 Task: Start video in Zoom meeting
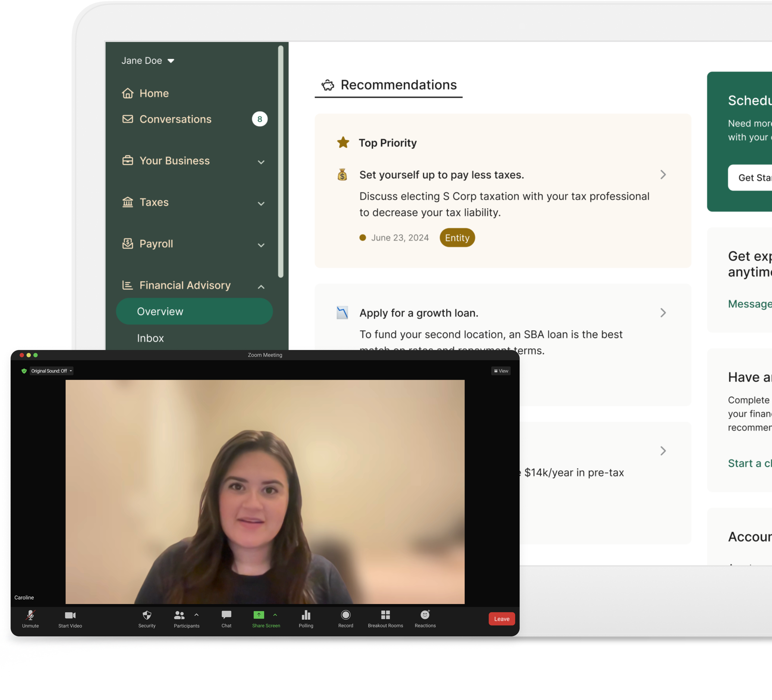pos(70,616)
